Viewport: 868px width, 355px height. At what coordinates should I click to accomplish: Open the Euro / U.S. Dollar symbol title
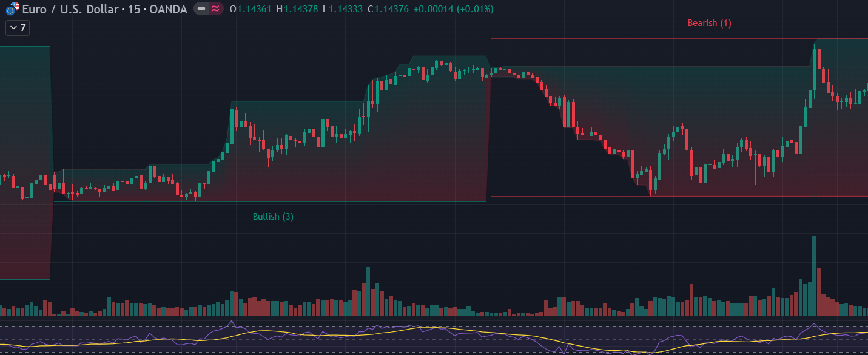coord(104,9)
